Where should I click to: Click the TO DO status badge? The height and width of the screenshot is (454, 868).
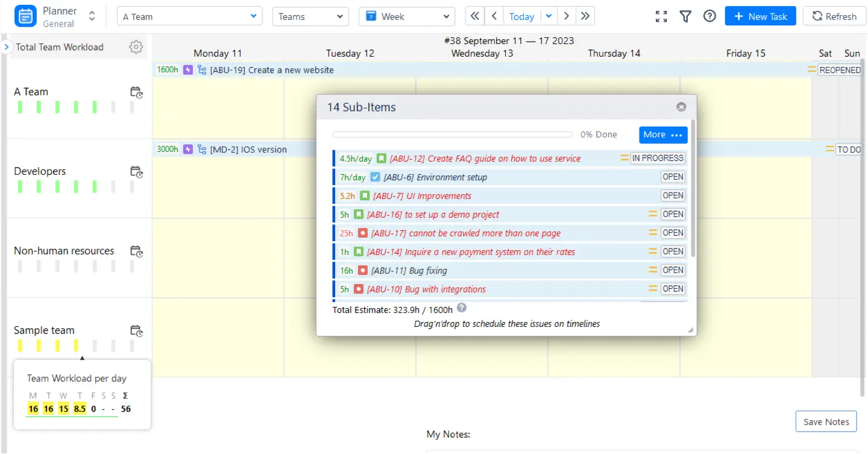(849, 150)
